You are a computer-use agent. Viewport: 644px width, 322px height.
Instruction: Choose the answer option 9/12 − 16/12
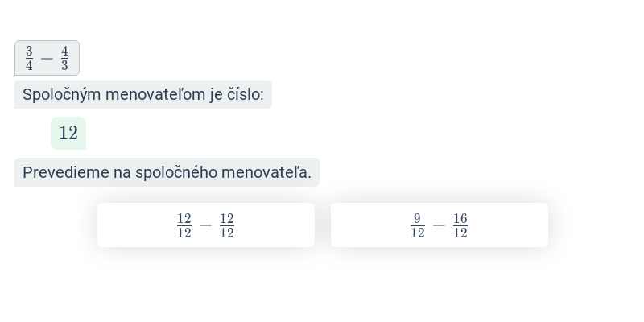tap(439, 225)
